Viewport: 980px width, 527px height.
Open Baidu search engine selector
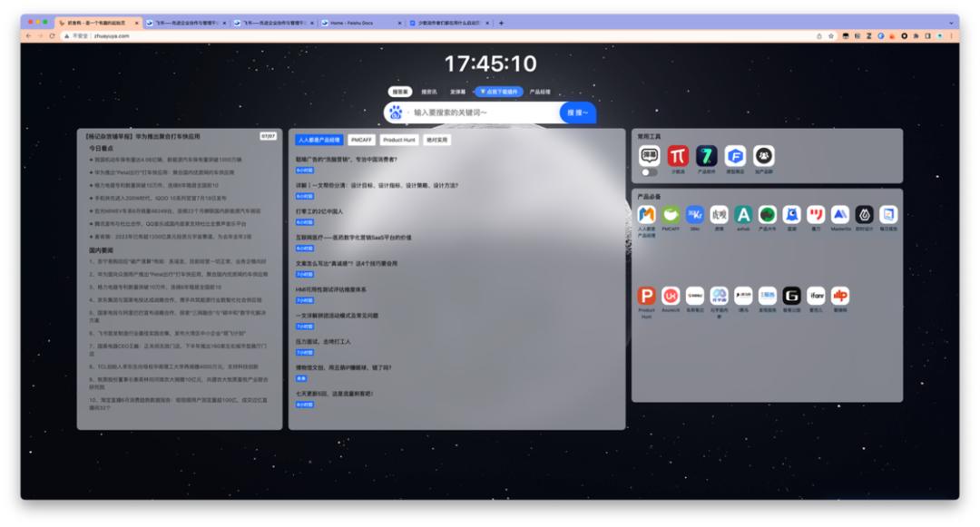click(x=396, y=112)
